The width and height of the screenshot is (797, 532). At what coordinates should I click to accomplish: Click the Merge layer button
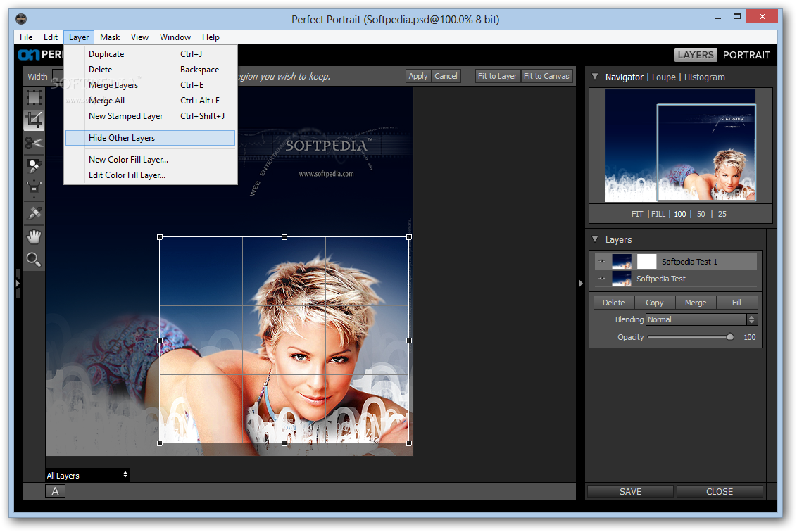click(x=696, y=303)
